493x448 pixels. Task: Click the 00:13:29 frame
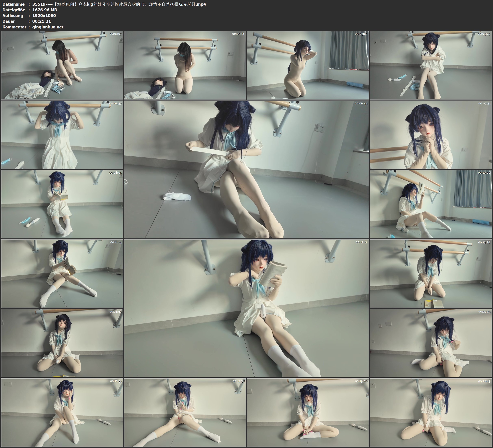431,273
